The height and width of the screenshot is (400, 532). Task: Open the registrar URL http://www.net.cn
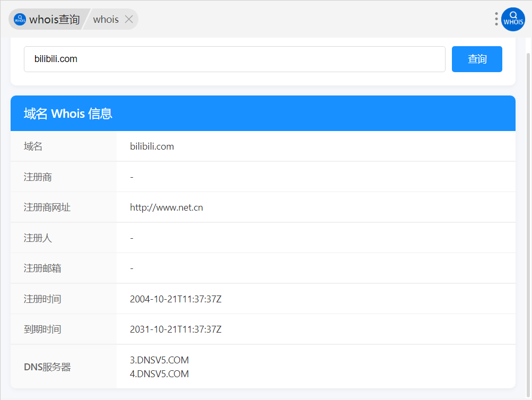pos(166,207)
